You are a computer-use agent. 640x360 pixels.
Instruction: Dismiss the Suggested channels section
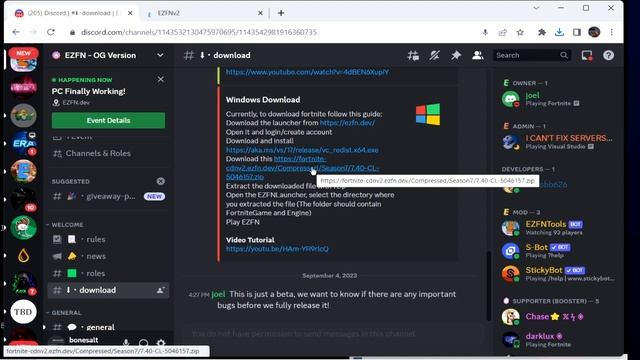pyautogui.click(x=161, y=181)
